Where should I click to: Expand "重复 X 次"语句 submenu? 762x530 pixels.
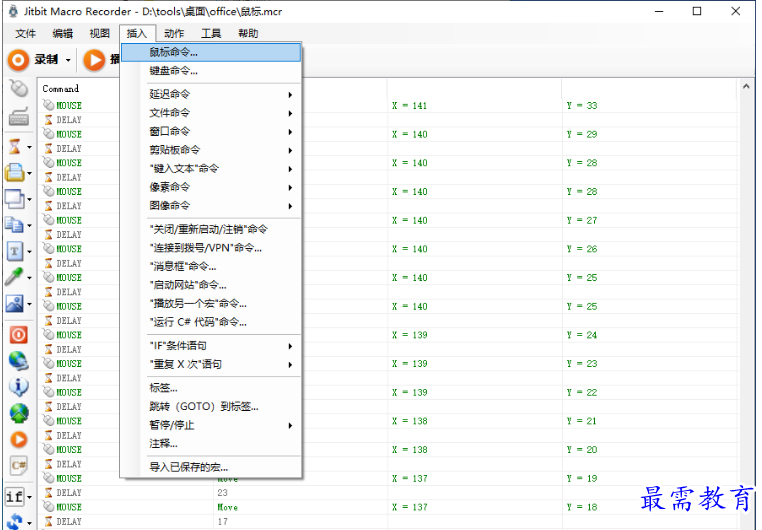pyautogui.click(x=211, y=364)
